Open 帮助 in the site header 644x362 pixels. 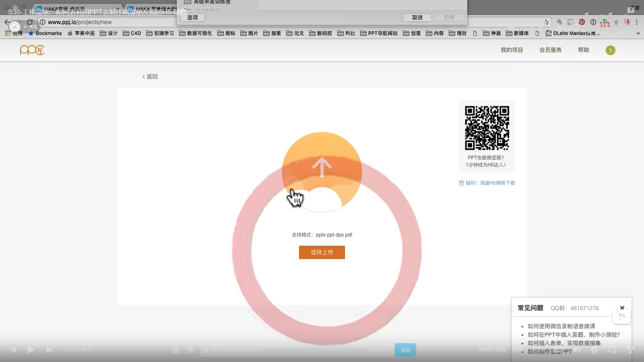pyautogui.click(x=584, y=50)
